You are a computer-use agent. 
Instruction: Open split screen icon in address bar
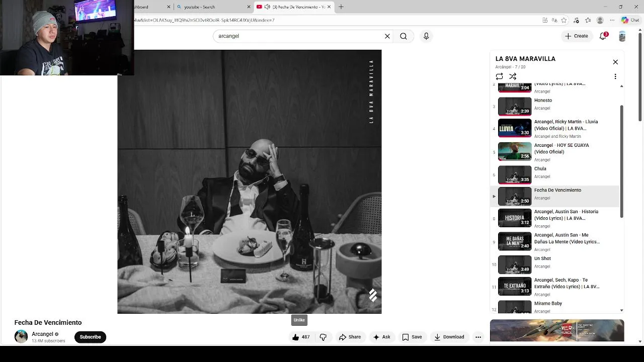(x=545, y=20)
